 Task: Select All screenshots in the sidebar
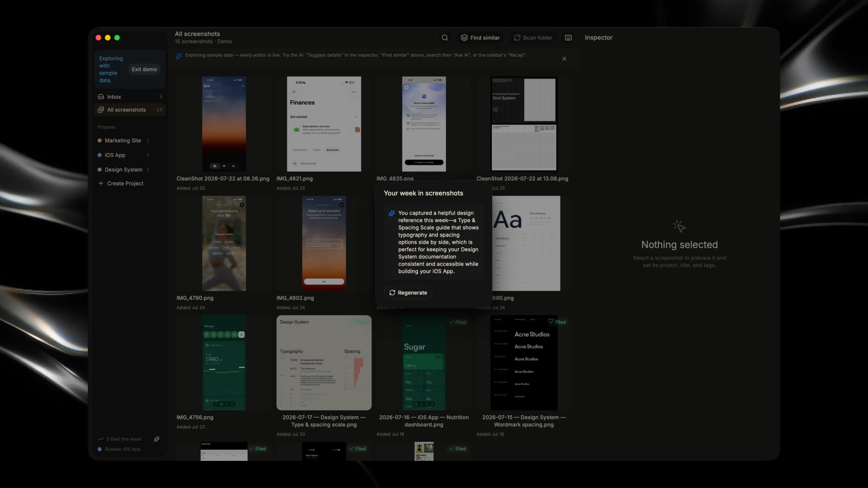[x=130, y=110]
